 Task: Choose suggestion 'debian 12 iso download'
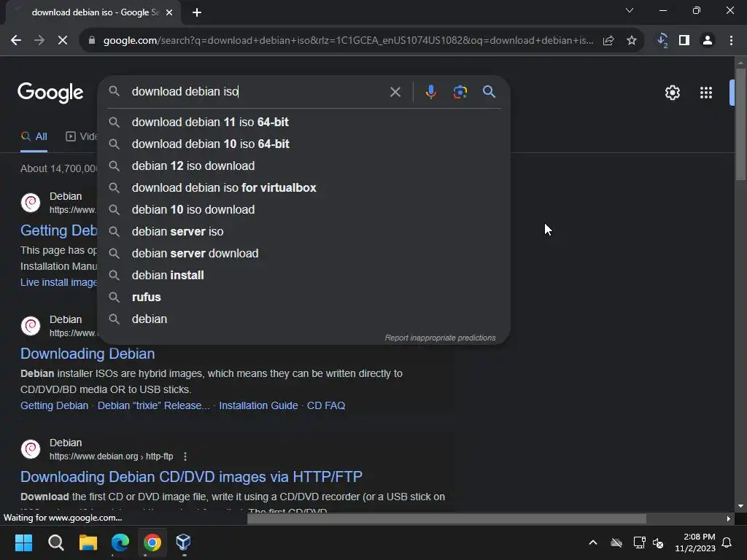point(303,166)
